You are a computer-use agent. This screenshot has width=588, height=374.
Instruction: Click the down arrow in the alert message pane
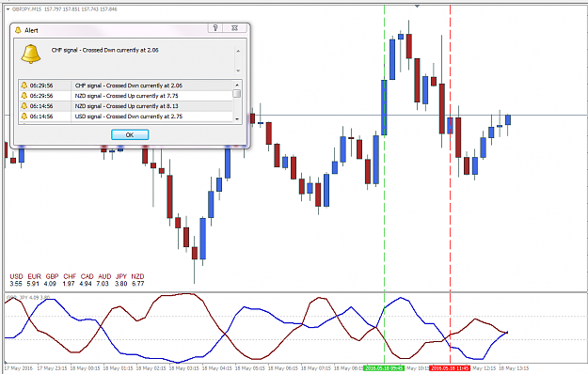pos(238,70)
